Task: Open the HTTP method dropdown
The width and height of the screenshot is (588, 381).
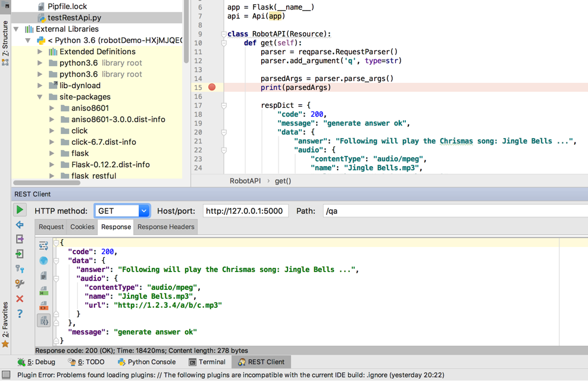Action: pyautogui.click(x=143, y=211)
